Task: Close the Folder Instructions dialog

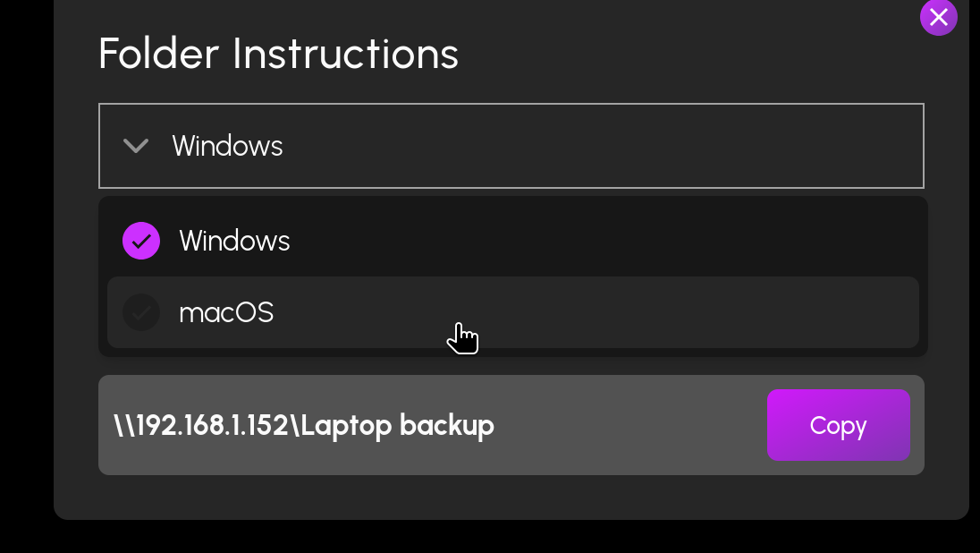Action: (938, 17)
